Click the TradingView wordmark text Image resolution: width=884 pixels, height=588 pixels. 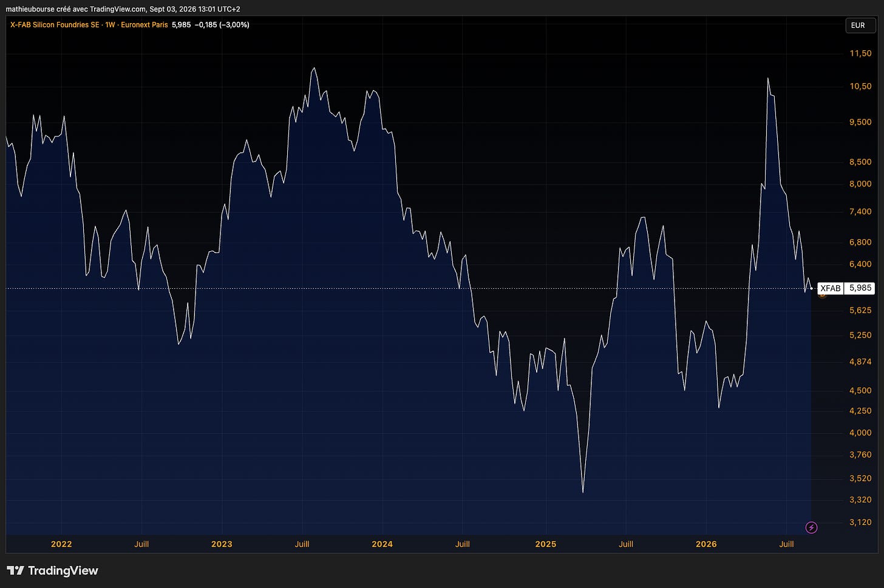pos(63,570)
